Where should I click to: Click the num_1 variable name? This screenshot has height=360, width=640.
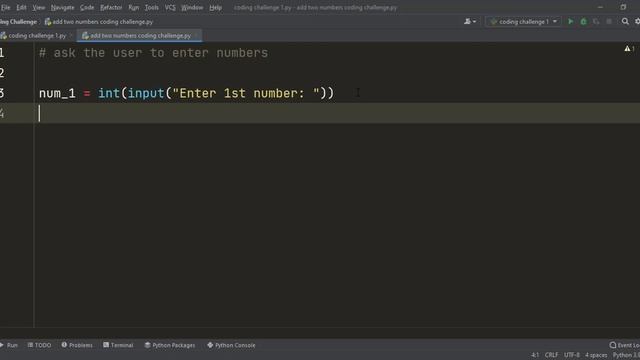pyautogui.click(x=57, y=93)
